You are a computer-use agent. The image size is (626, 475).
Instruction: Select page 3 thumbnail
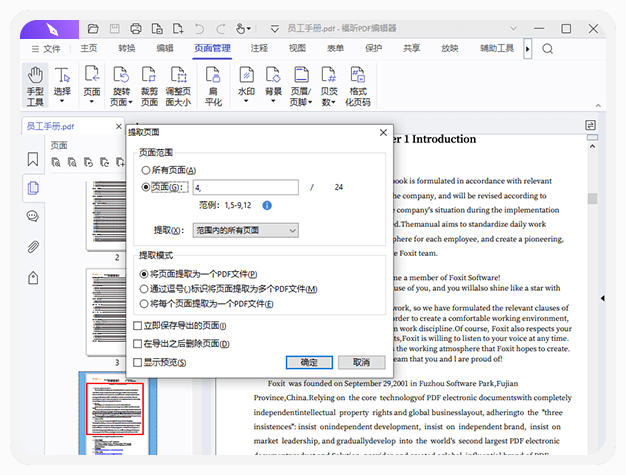click(x=106, y=312)
